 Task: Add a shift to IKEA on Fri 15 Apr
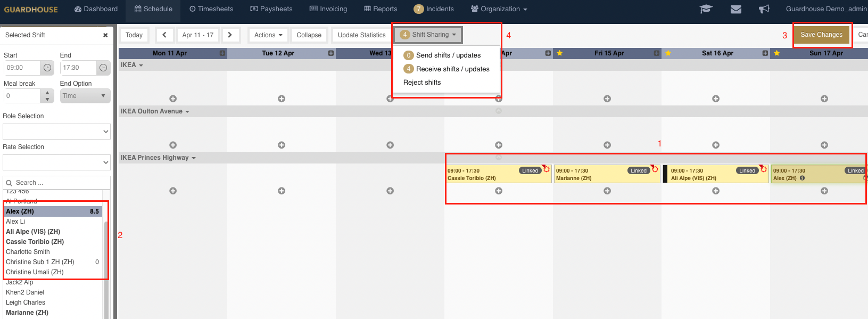click(607, 99)
